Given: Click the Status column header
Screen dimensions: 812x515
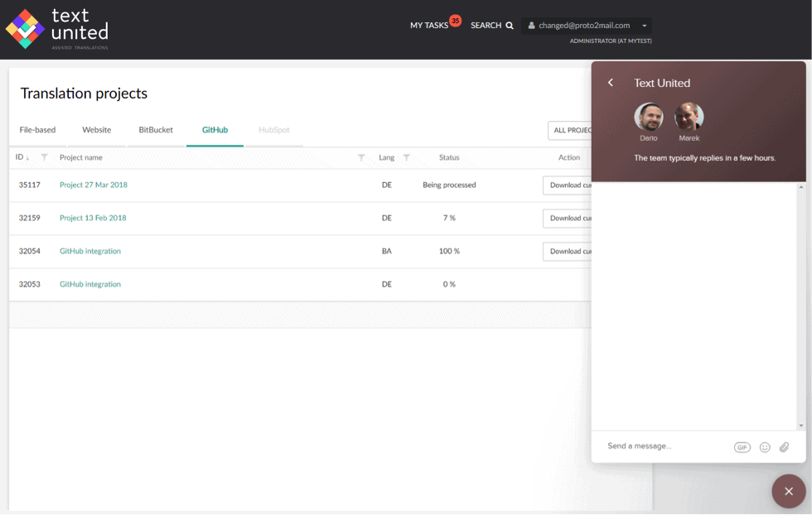Looking at the screenshot, I should tap(449, 157).
